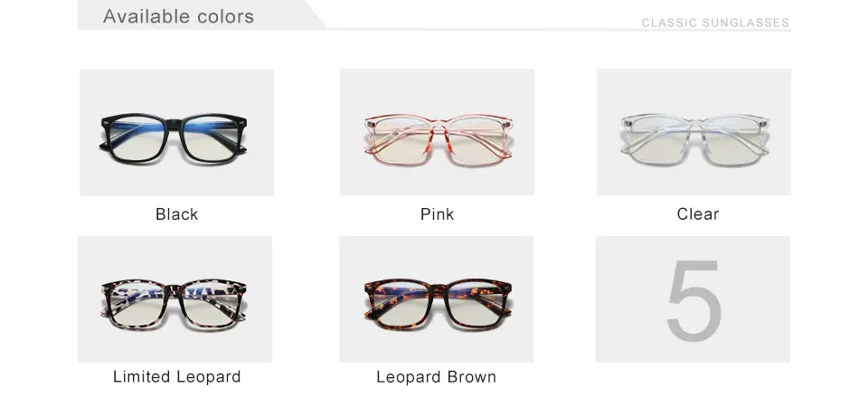
Task: Click the Limited Leopard label
Action: coord(177,377)
